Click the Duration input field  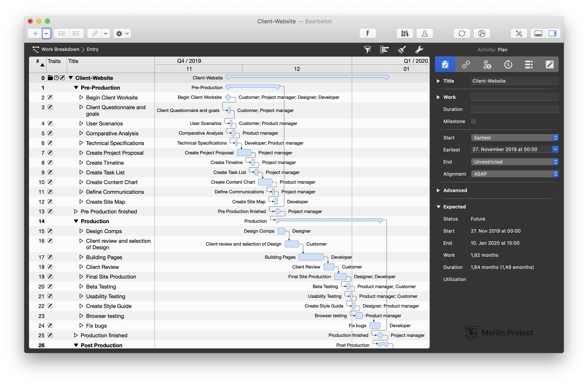tap(515, 109)
